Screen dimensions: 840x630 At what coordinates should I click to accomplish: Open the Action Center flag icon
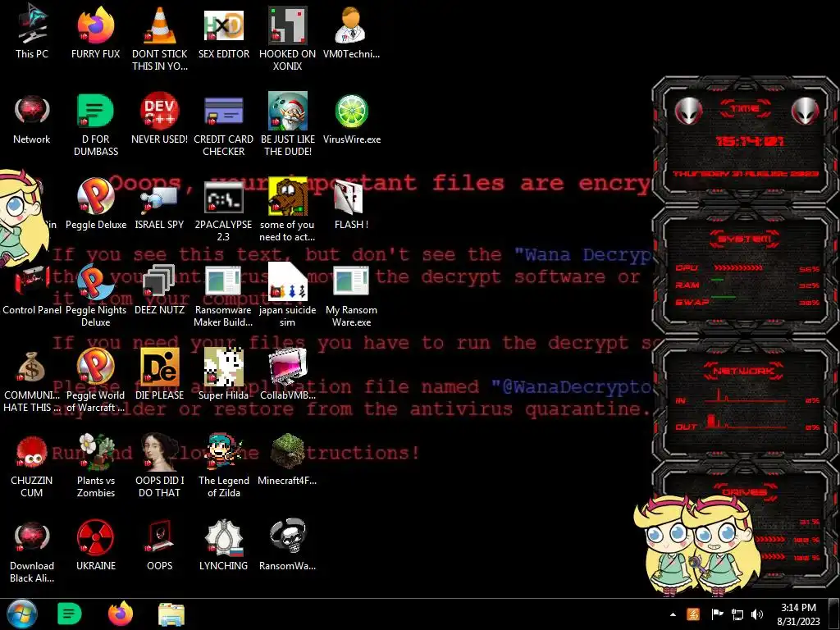[x=717, y=614]
